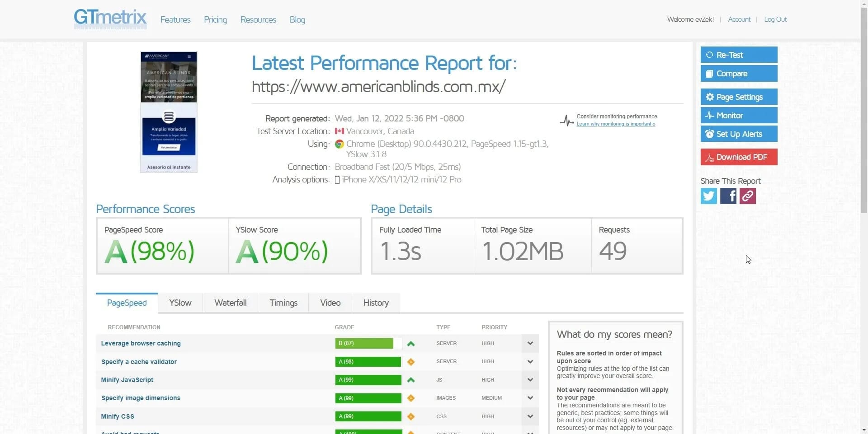Open the YSlow tab
This screenshot has height=434, width=868.
[180, 303]
